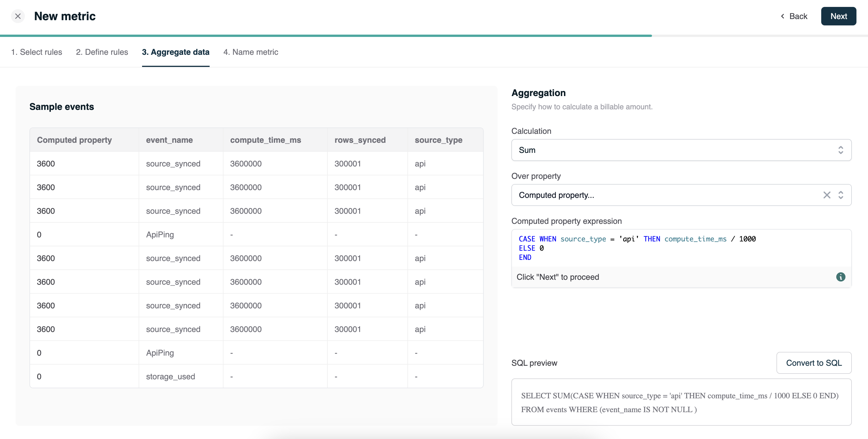
Task: Click the stepper up arrow on Calculation dropdown
Action: [841, 147]
